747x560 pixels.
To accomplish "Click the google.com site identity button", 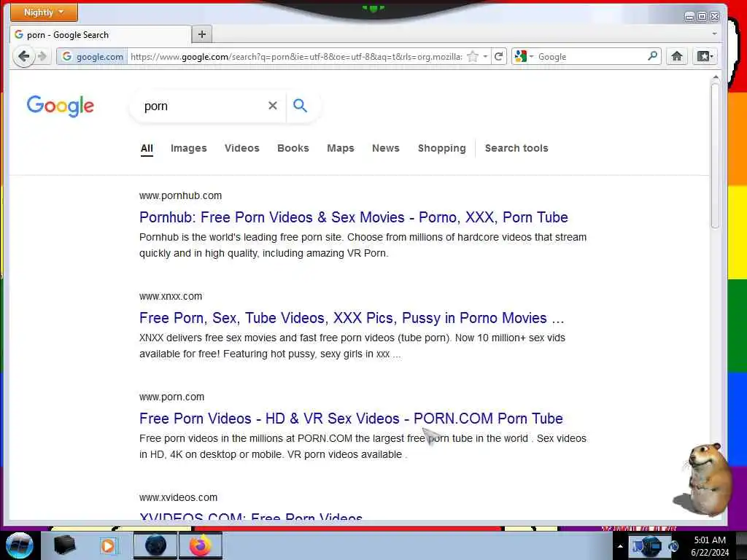I will click(93, 57).
